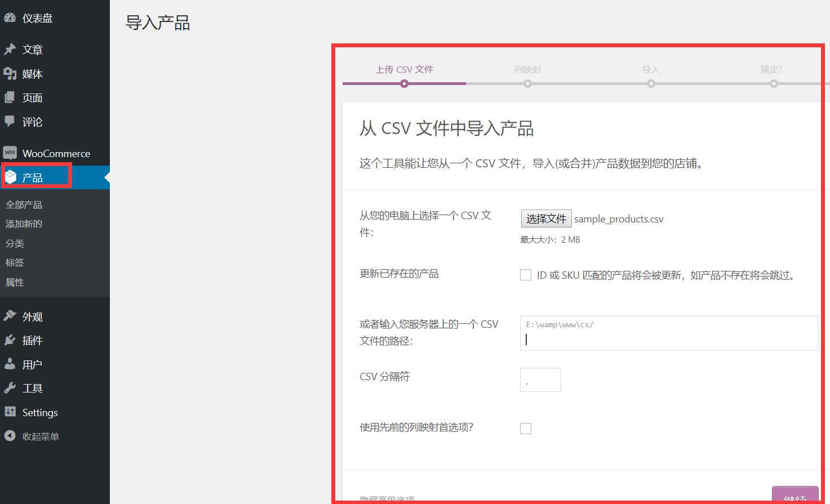830x504 pixels.
Task: Click the purple continue button
Action: (x=795, y=496)
